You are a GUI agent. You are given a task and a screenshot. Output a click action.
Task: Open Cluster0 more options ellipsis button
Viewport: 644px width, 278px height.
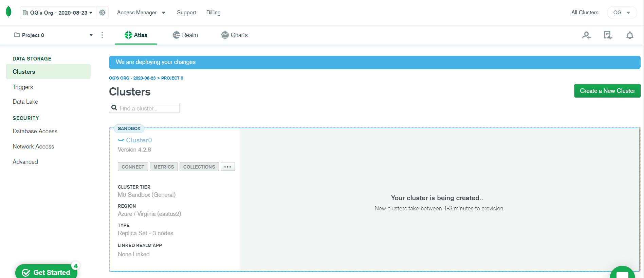tap(228, 167)
